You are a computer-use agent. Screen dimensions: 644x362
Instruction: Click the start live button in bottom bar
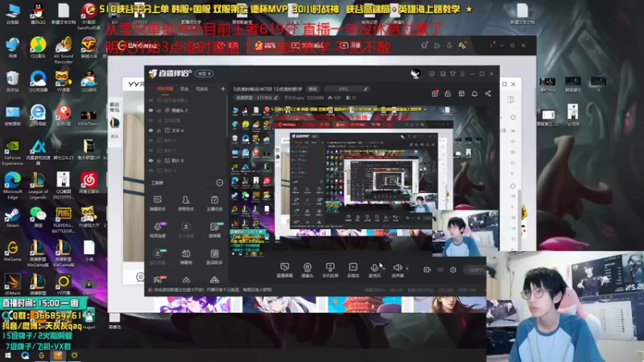pyautogui.click(x=476, y=269)
